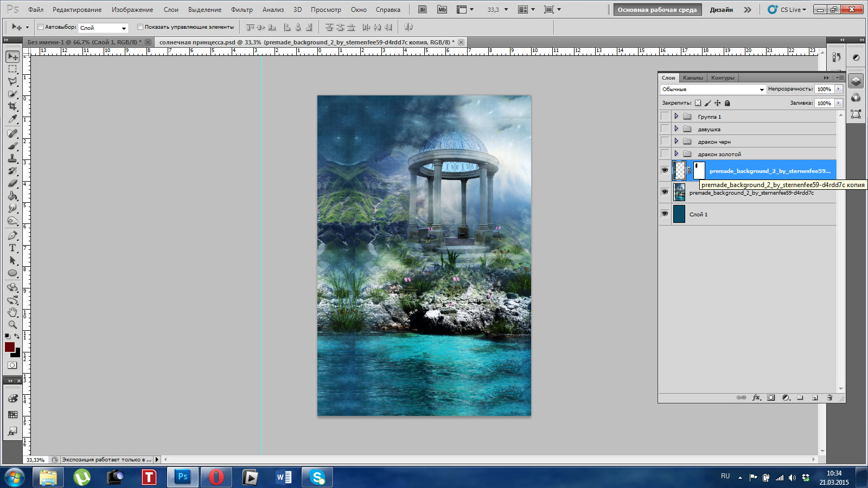
Task: Click the delete layer trash icon
Action: coord(829,397)
